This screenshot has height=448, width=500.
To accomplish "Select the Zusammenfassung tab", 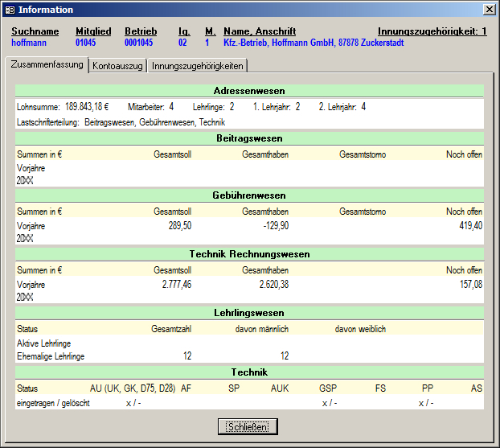I will pos(47,64).
